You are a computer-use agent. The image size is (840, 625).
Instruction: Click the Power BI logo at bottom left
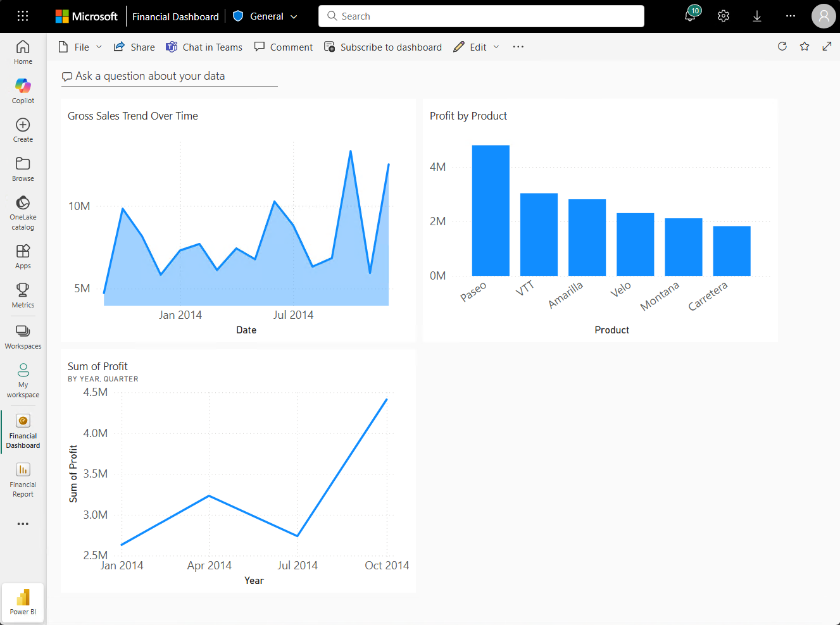tap(23, 602)
